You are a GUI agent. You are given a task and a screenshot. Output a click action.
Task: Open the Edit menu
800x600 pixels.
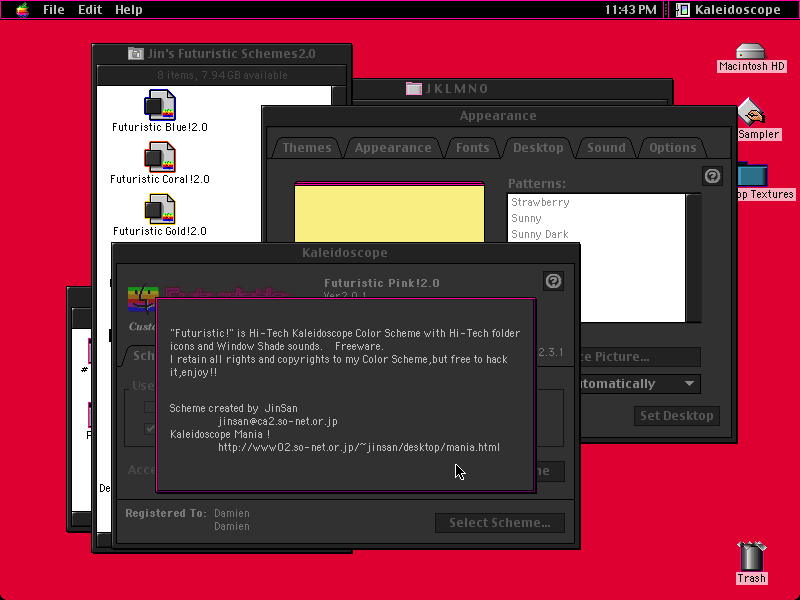click(x=90, y=10)
